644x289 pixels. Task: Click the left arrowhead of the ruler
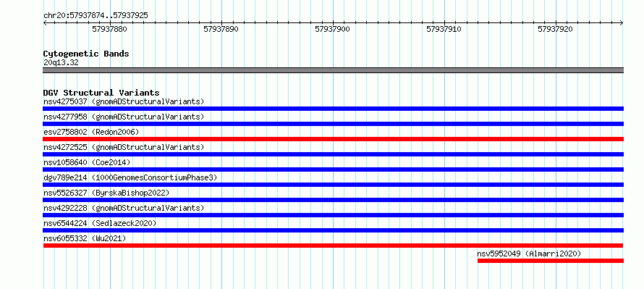(45, 23)
